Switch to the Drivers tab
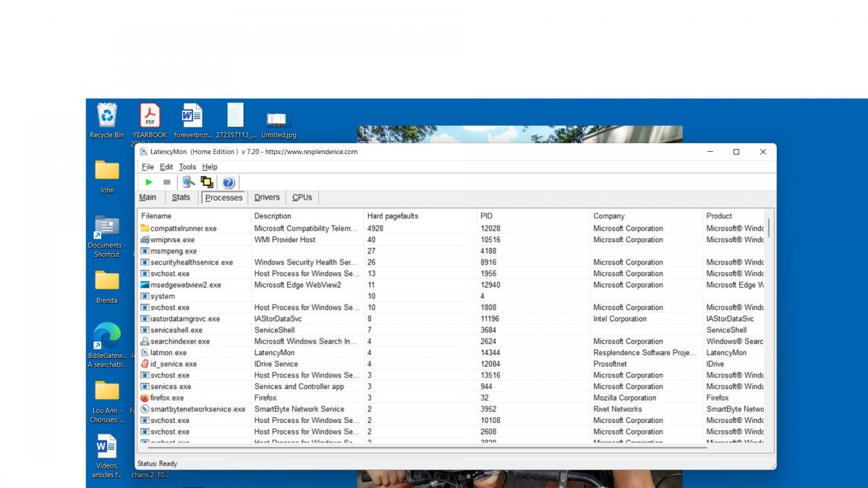 (x=267, y=197)
